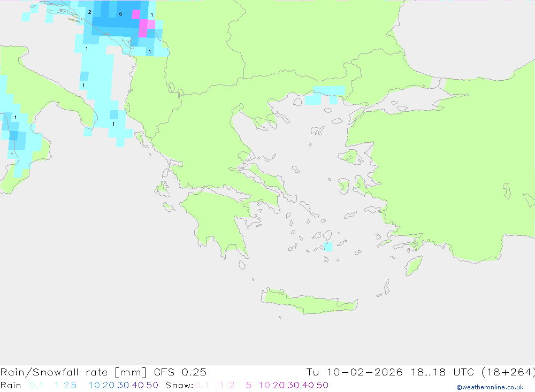Image resolution: width=535 pixels, height=392 pixels.
Task: Click the '(18+264)' forecast offset text
Action: (508, 372)
